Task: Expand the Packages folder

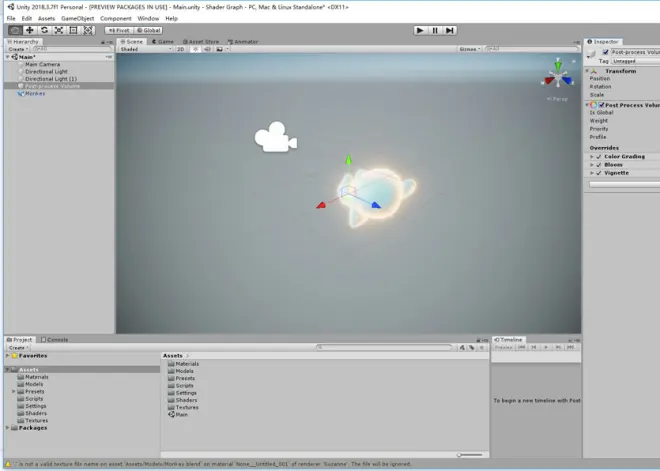Action: pyautogui.click(x=7, y=428)
